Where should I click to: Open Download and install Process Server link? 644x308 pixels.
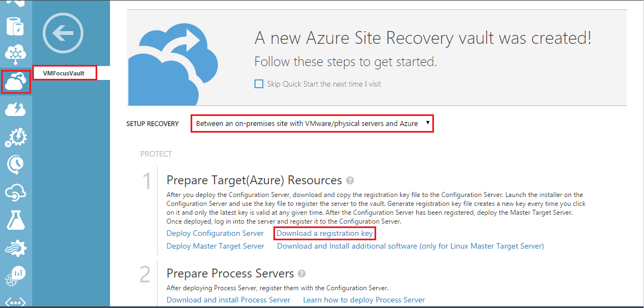point(228,300)
